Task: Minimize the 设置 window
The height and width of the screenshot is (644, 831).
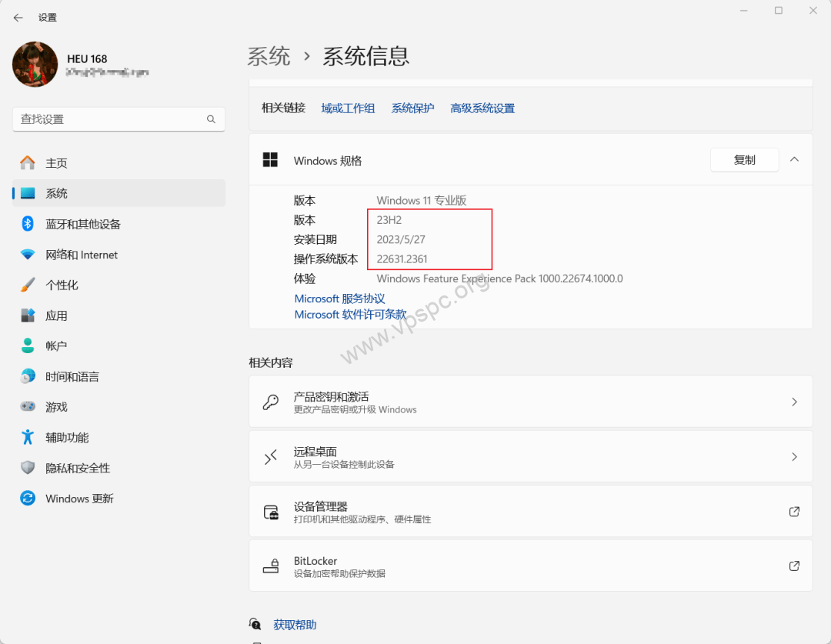Action: pos(744,11)
